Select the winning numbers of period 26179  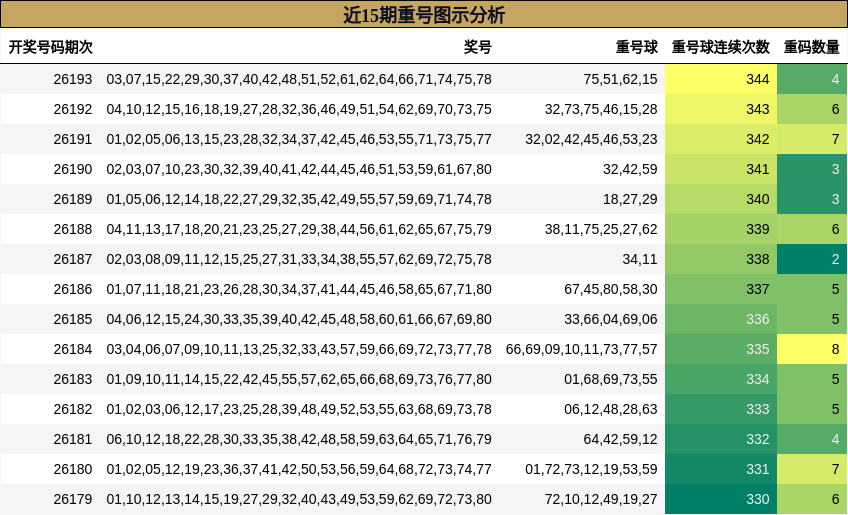pyautogui.click(x=299, y=499)
